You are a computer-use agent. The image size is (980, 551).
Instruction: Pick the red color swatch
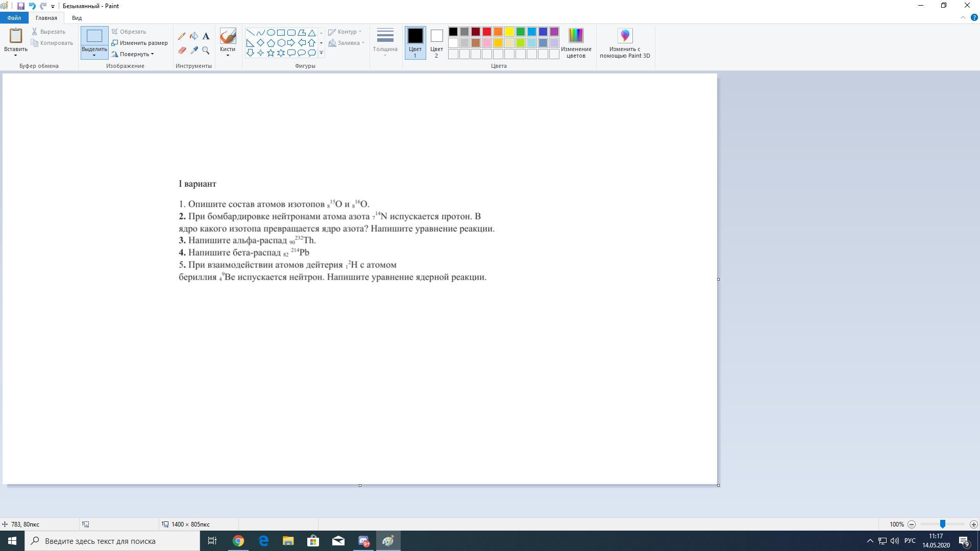[x=487, y=32]
